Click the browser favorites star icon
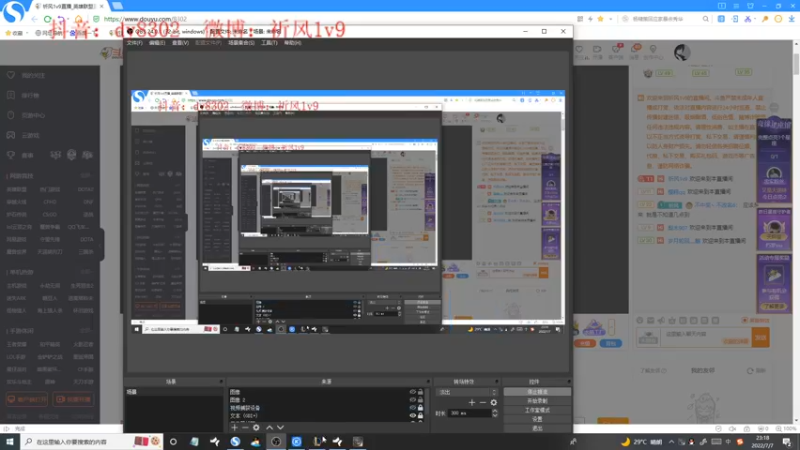This screenshot has height=450, width=800. tap(601, 19)
